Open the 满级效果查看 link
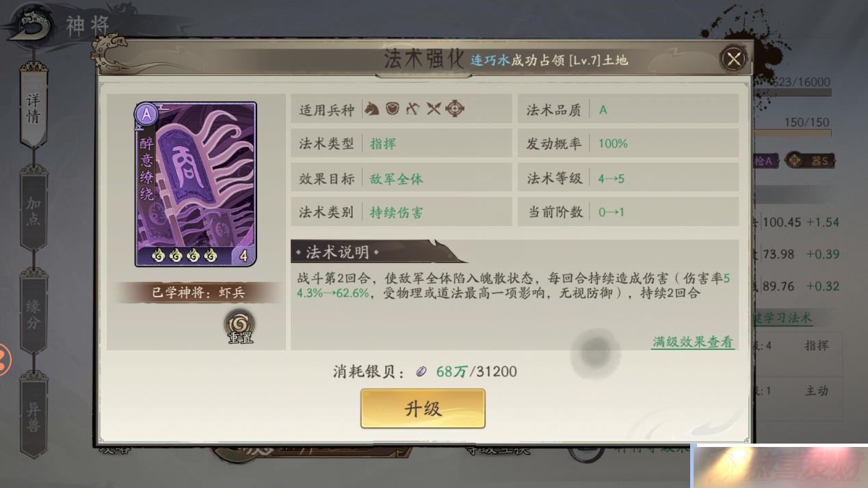868x488 pixels. click(692, 342)
